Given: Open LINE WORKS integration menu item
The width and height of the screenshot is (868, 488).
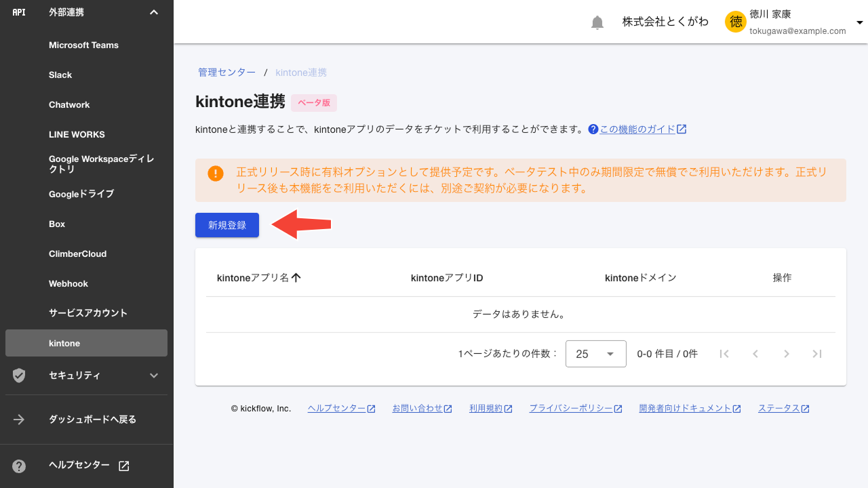Looking at the screenshot, I should click(x=86, y=135).
